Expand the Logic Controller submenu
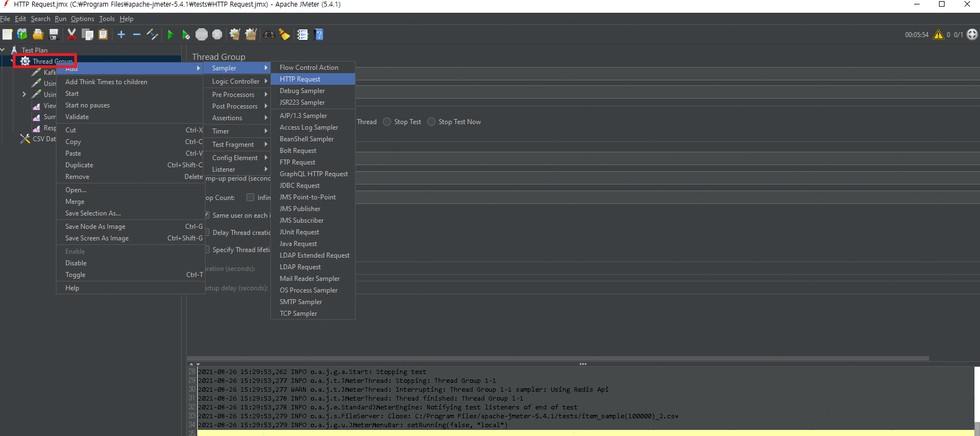 tap(237, 81)
